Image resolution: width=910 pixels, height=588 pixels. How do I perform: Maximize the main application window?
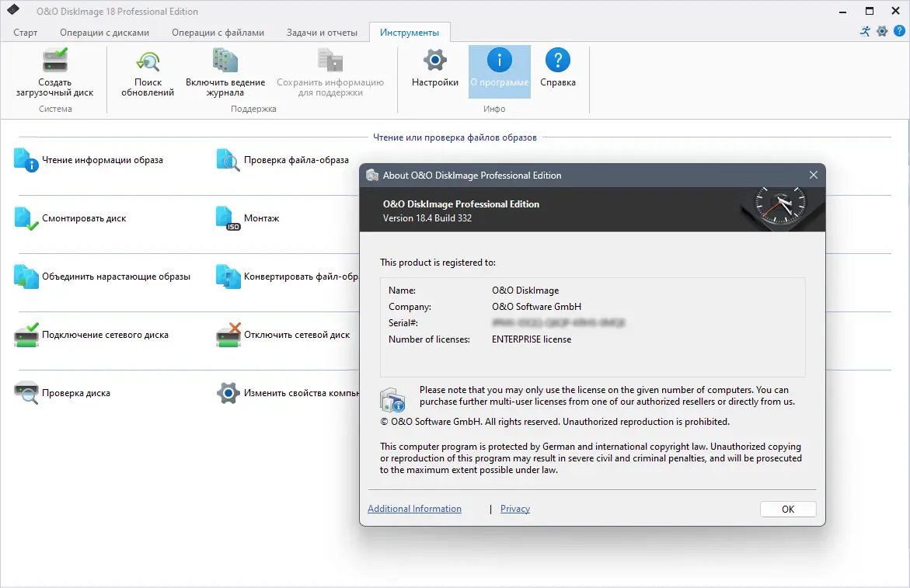[870, 11]
